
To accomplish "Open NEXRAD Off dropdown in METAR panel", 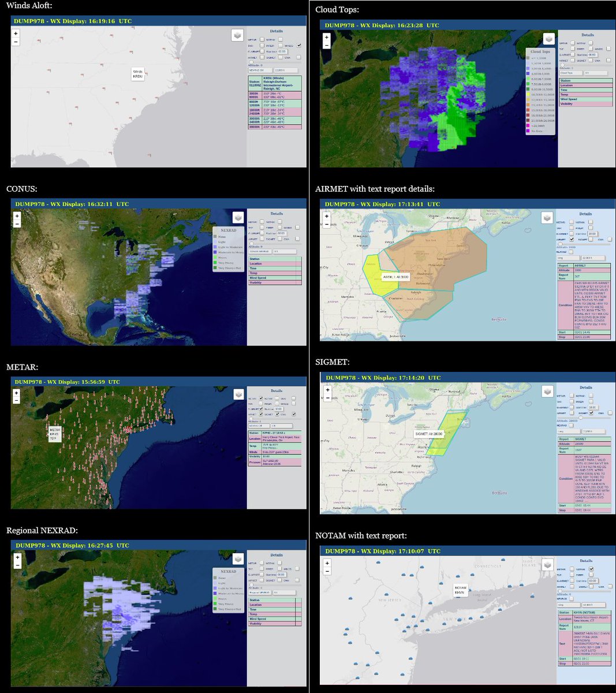I will pyautogui.click(x=259, y=426).
